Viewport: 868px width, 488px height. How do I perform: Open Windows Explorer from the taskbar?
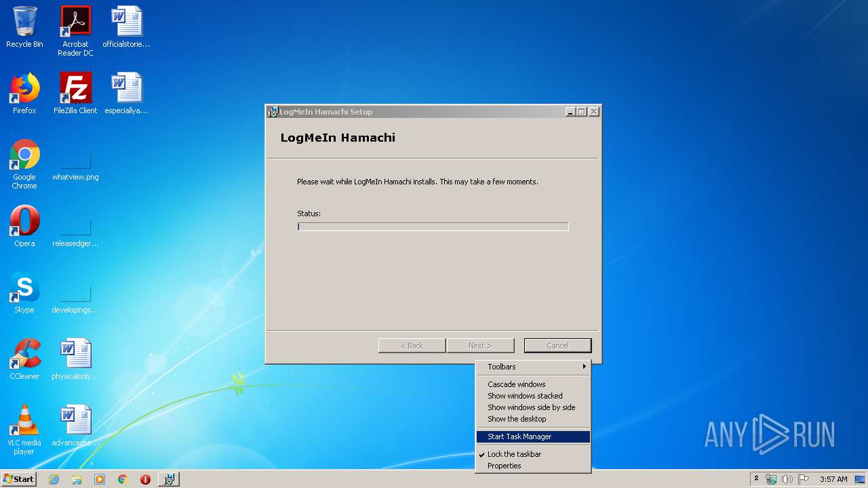(x=77, y=479)
